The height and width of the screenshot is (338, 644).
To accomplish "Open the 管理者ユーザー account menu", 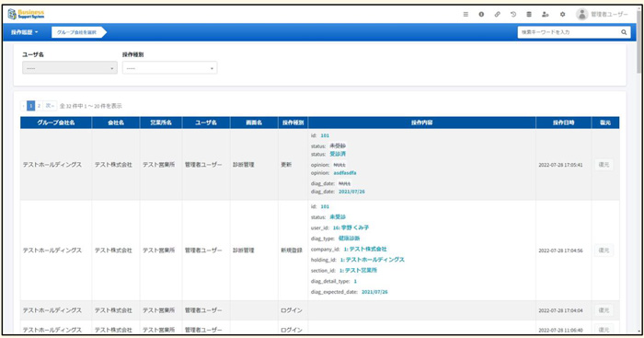I will (602, 15).
